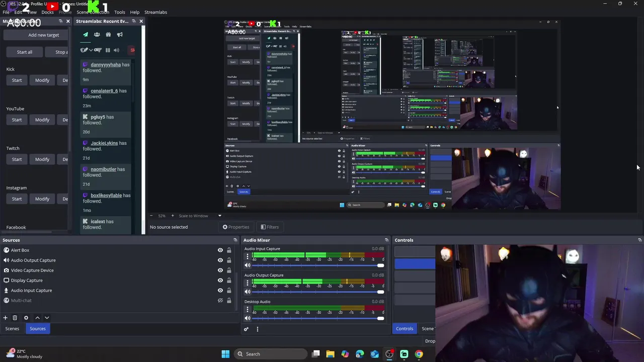Image resolution: width=644 pixels, height=362 pixels.
Task: Open the File menu
Action: pos(6,12)
